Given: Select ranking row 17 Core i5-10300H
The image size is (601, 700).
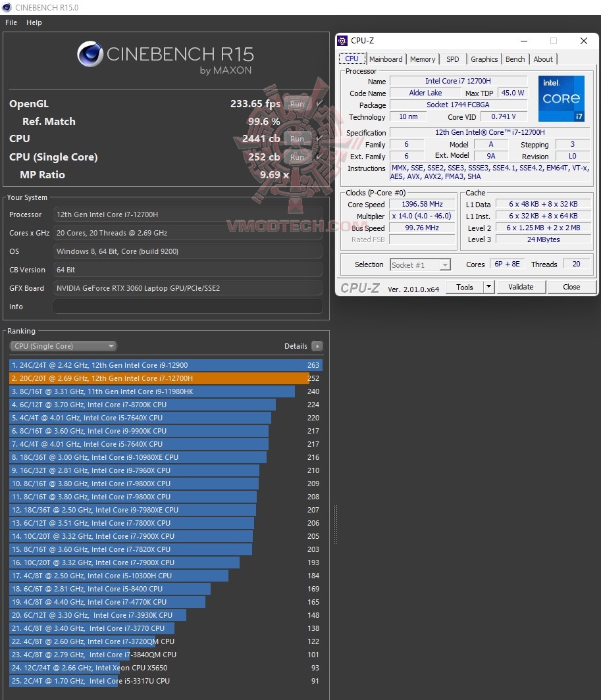Looking at the screenshot, I should click(x=166, y=576).
